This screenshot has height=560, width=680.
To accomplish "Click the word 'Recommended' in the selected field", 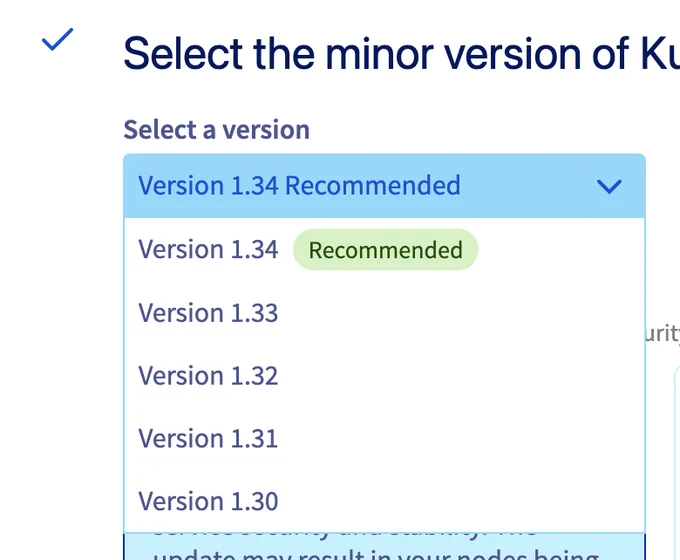I will point(373,186).
